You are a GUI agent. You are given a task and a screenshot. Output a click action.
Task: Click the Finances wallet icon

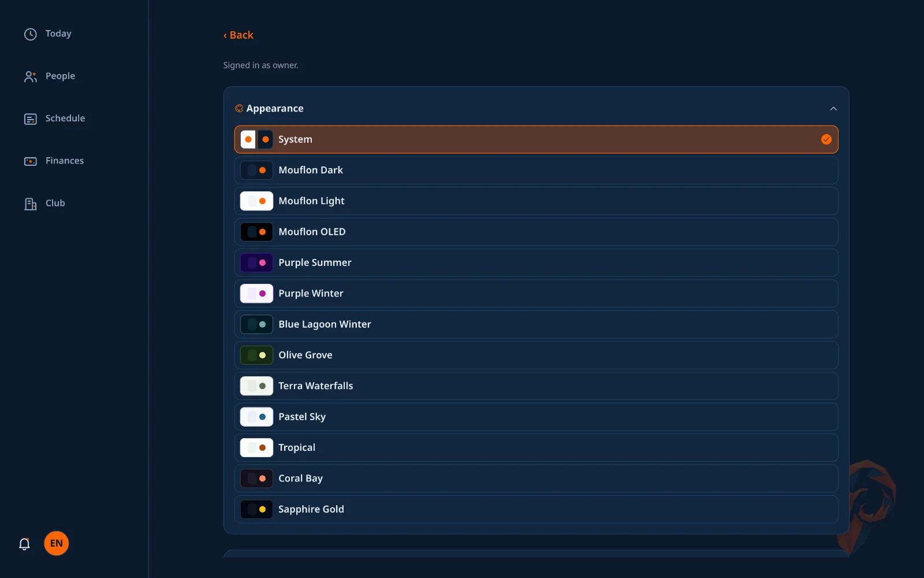coord(31,161)
